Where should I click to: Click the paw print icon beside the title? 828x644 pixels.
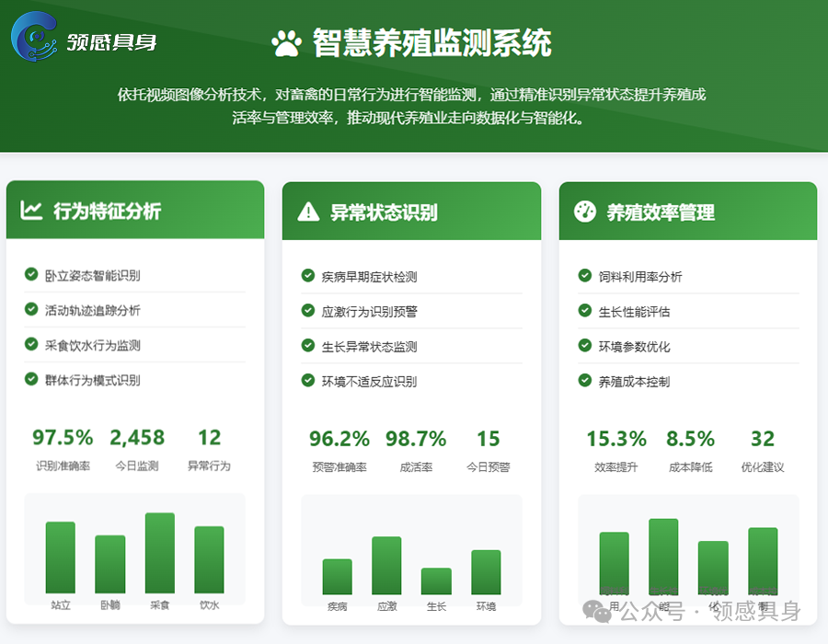coord(286,43)
